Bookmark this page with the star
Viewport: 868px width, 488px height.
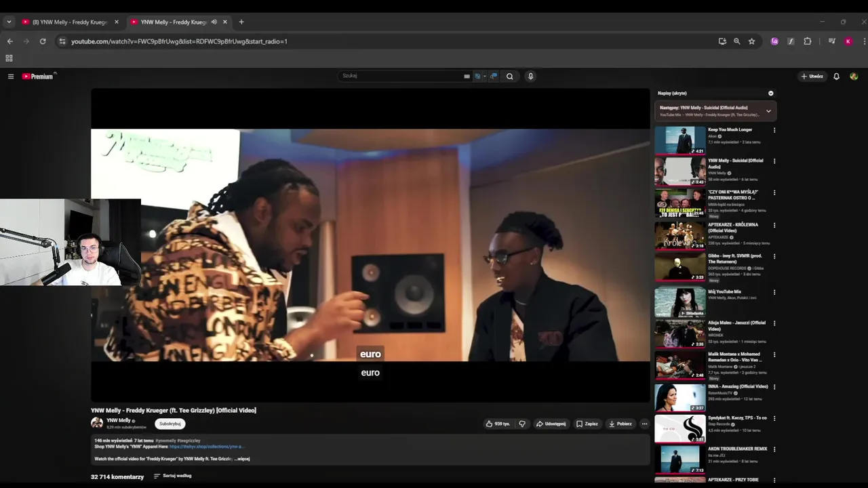[751, 41]
